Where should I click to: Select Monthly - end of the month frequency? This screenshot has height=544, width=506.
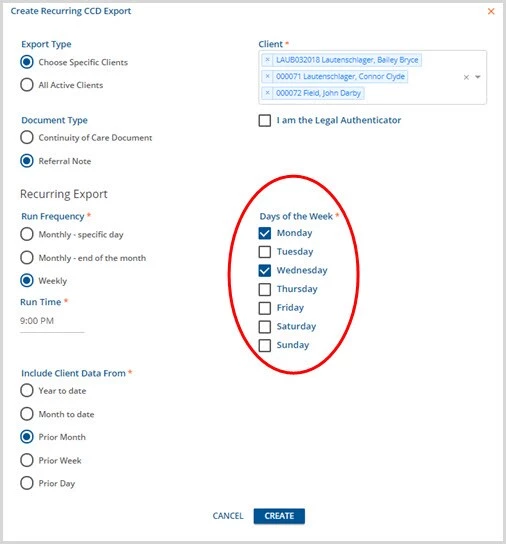(x=27, y=258)
